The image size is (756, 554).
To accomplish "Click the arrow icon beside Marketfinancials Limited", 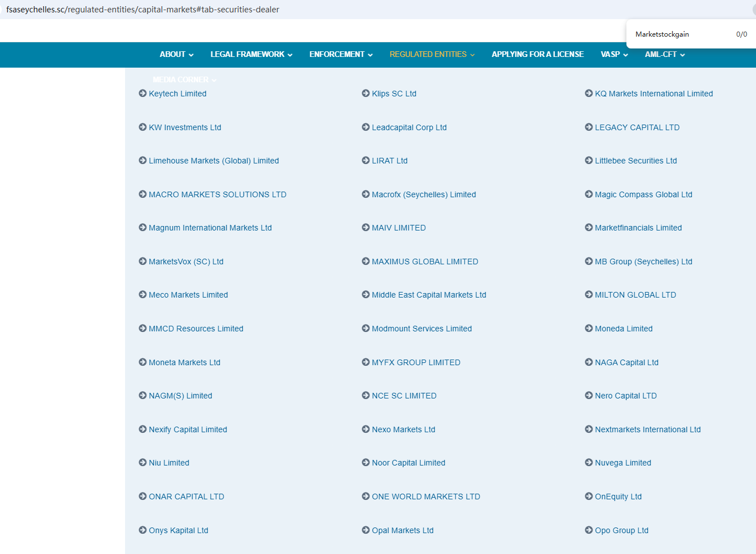I will coord(589,228).
